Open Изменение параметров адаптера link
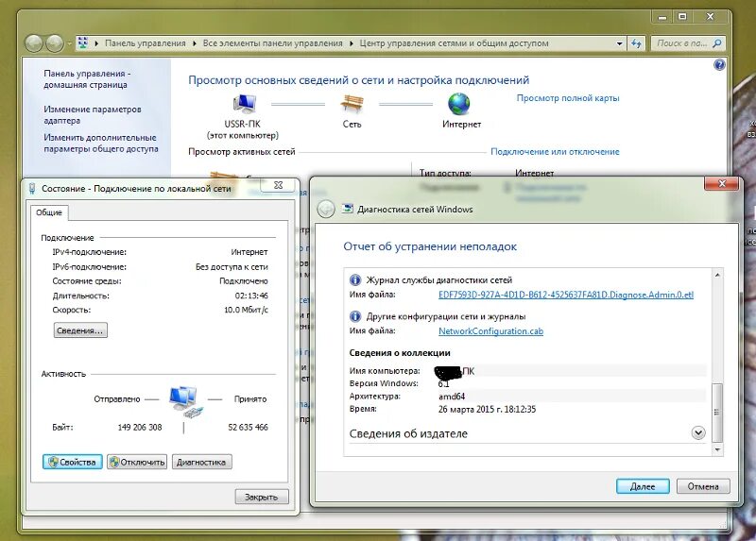The image size is (756, 541). pos(93,114)
